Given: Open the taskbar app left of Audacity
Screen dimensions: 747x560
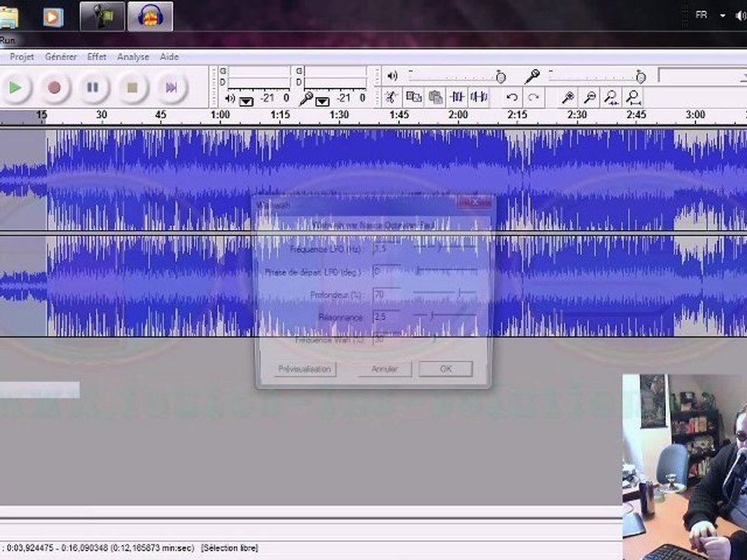Looking at the screenshot, I should coord(103,16).
